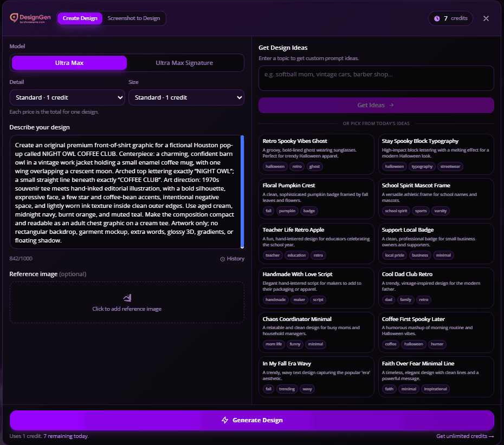Select the Ultra Max Signature model

tap(184, 63)
